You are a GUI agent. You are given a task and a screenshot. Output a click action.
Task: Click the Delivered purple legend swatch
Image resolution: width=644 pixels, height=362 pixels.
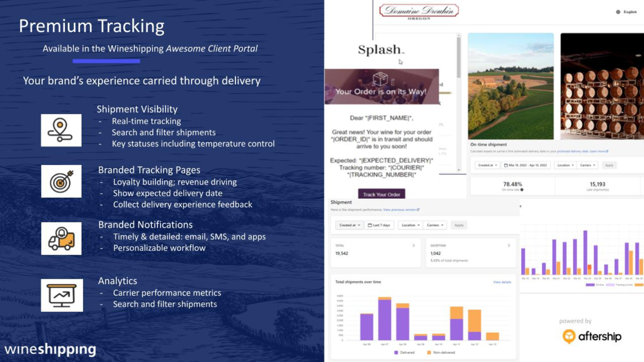396,352
